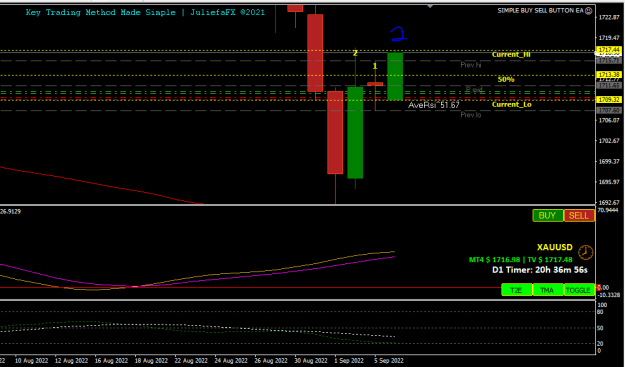Click the T2E button
The image size is (625, 367).
click(x=517, y=290)
